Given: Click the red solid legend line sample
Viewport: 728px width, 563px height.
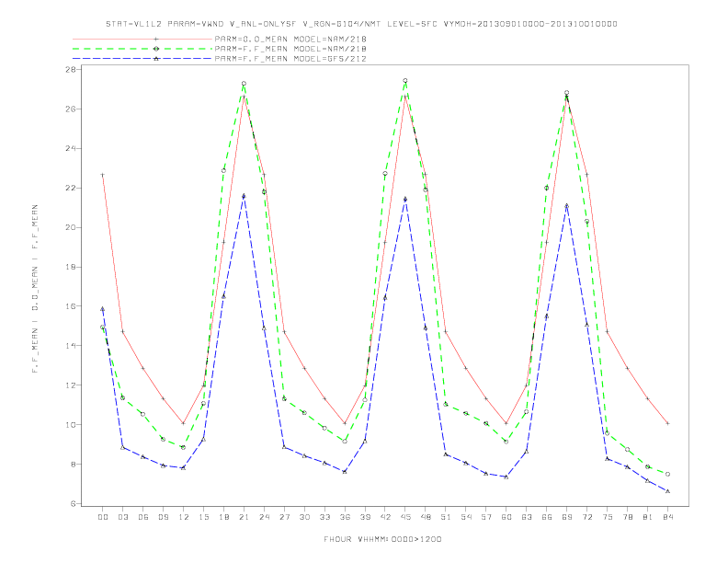Looking at the screenshot, I should [142, 39].
